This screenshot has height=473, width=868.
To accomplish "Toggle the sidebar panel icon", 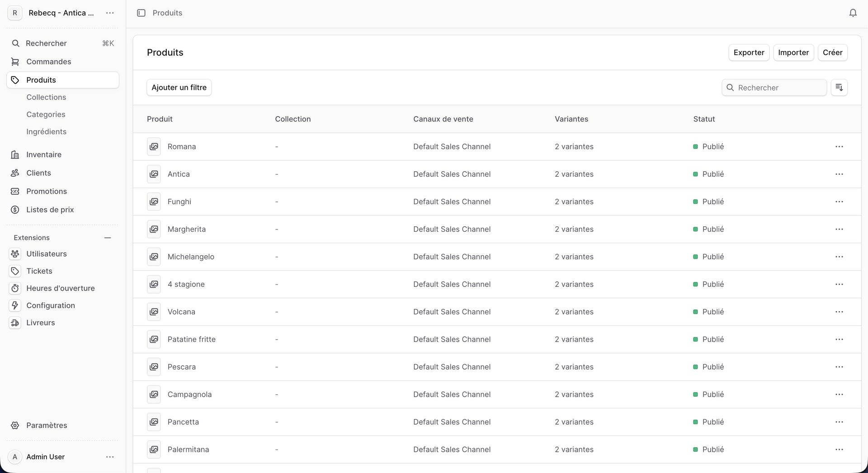I will click(141, 13).
